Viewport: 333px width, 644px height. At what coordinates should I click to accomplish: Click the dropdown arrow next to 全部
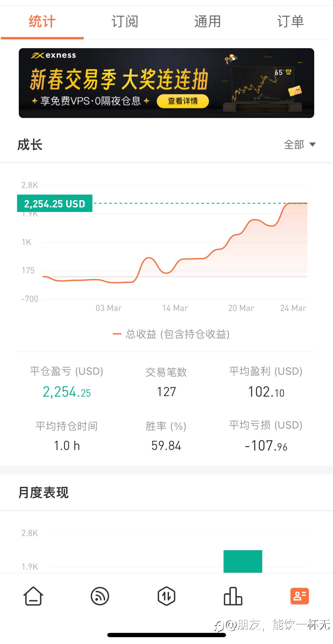point(313,144)
